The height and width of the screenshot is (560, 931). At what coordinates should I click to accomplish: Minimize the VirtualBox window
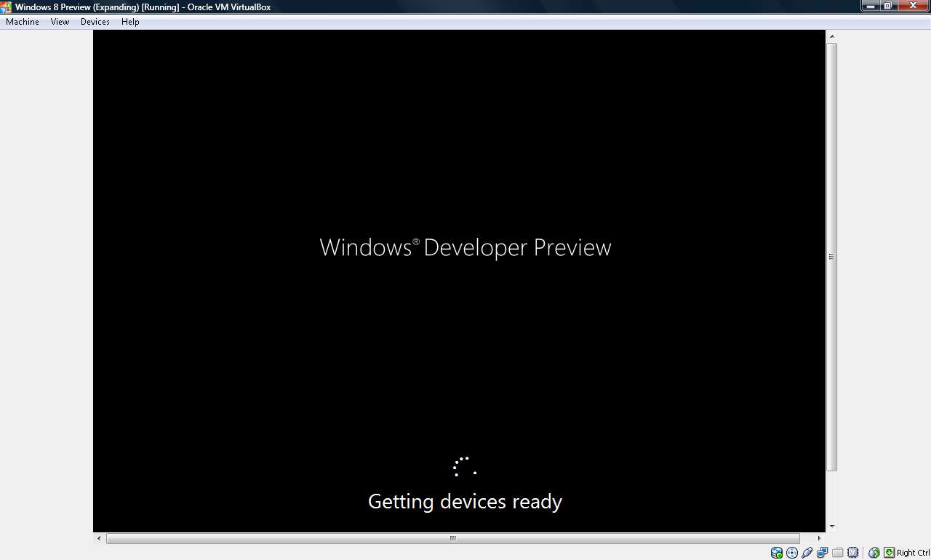coord(871,6)
